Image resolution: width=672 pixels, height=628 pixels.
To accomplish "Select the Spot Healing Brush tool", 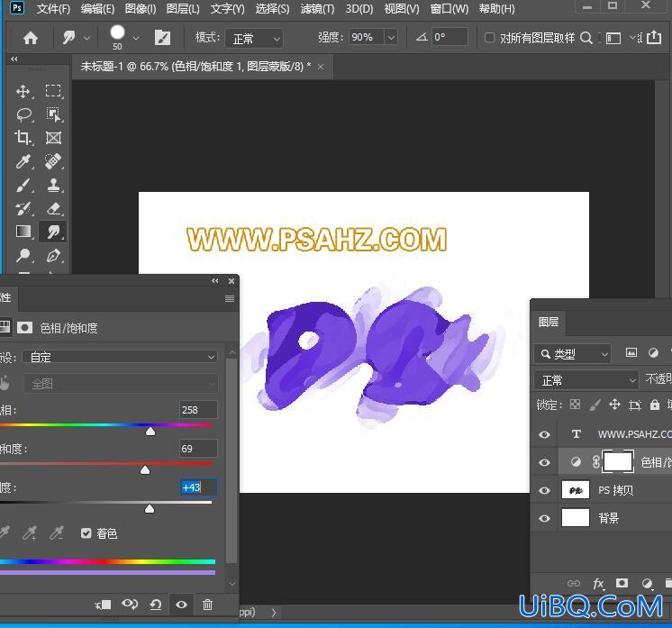I will click(53, 161).
